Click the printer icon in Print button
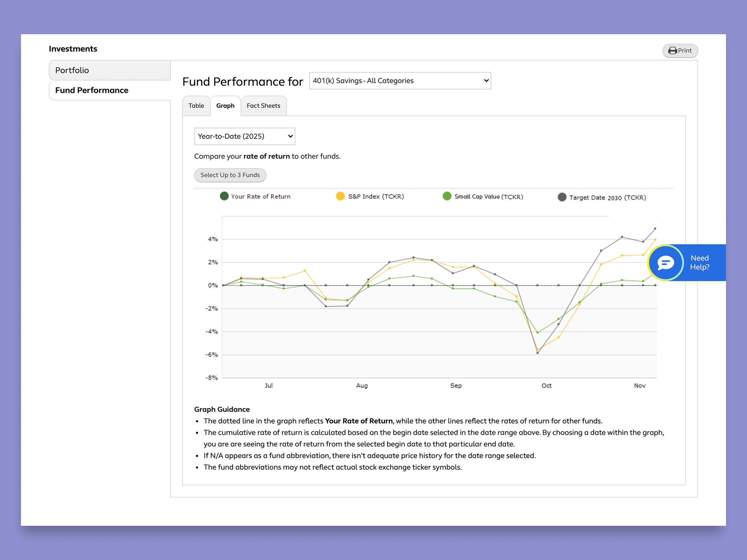This screenshot has height=560, width=747. click(673, 51)
